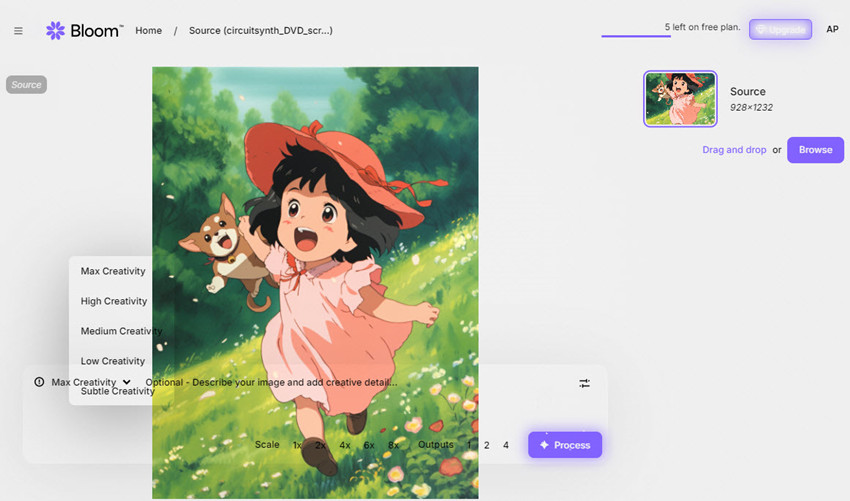Click the info icon beside Max Creativity
This screenshot has width=850, height=501.
(x=39, y=382)
